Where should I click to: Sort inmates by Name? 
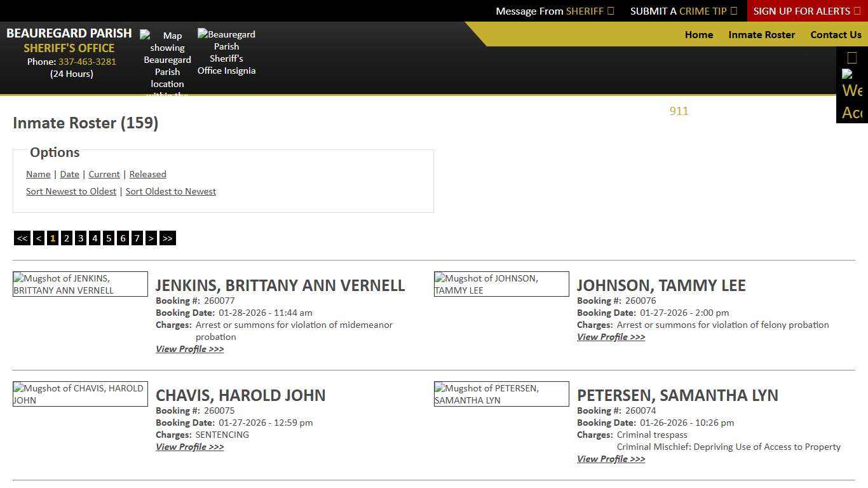38,174
